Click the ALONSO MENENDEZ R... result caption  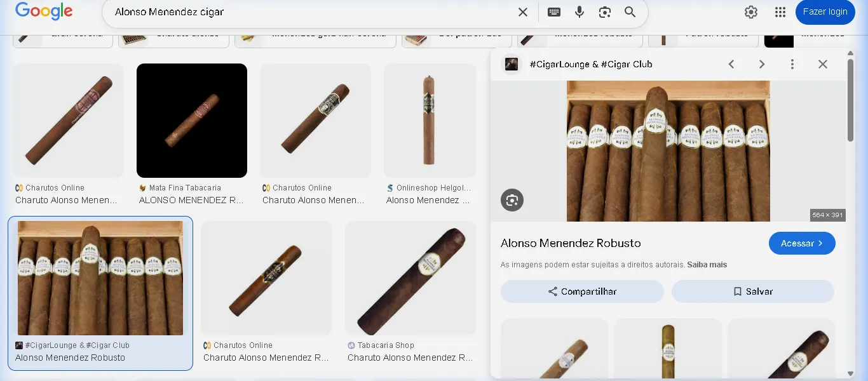pos(191,200)
